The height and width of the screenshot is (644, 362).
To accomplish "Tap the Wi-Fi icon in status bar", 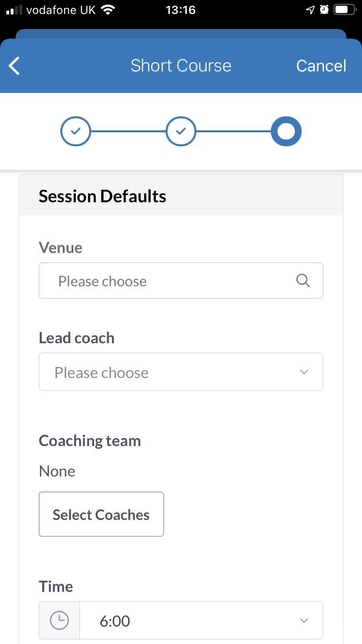I will coord(108,10).
